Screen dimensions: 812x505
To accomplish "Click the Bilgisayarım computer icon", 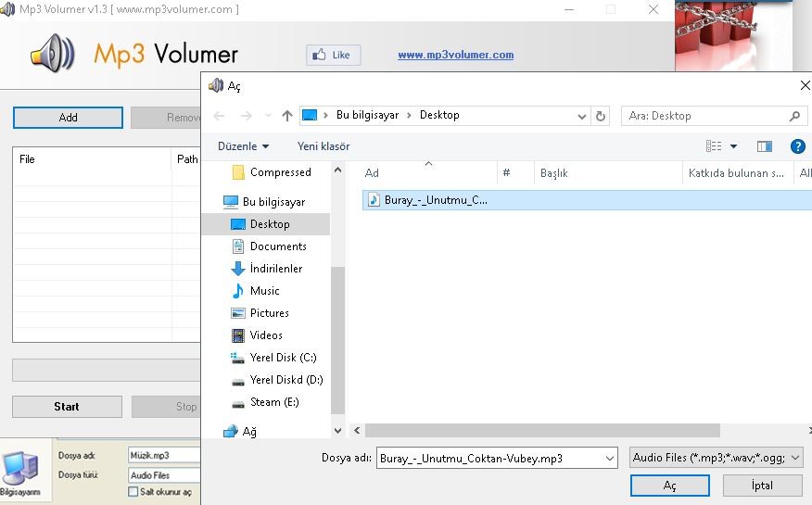I will pos(20,473).
